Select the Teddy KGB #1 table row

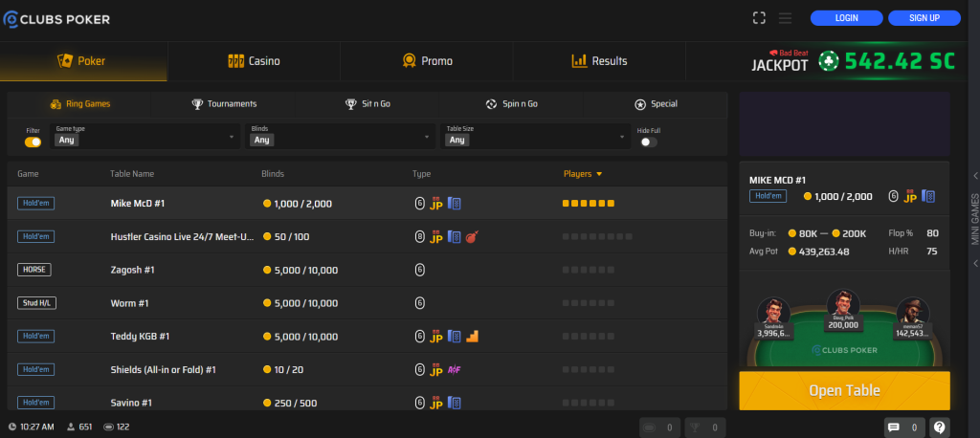point(367,337)
